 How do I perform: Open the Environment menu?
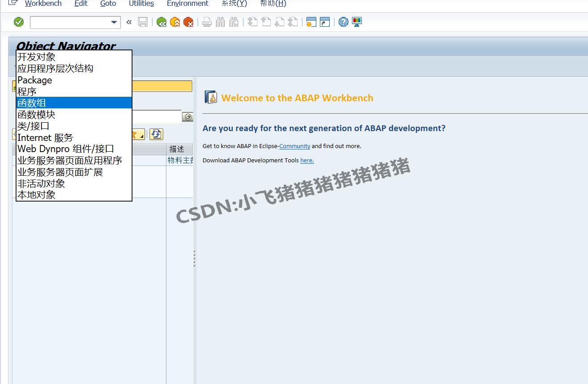[187, 4]
